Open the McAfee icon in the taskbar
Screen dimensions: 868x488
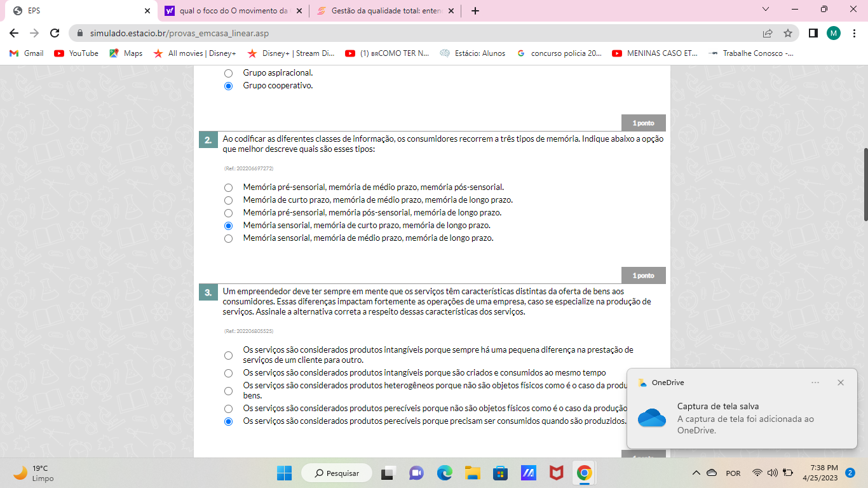[556, 473]
